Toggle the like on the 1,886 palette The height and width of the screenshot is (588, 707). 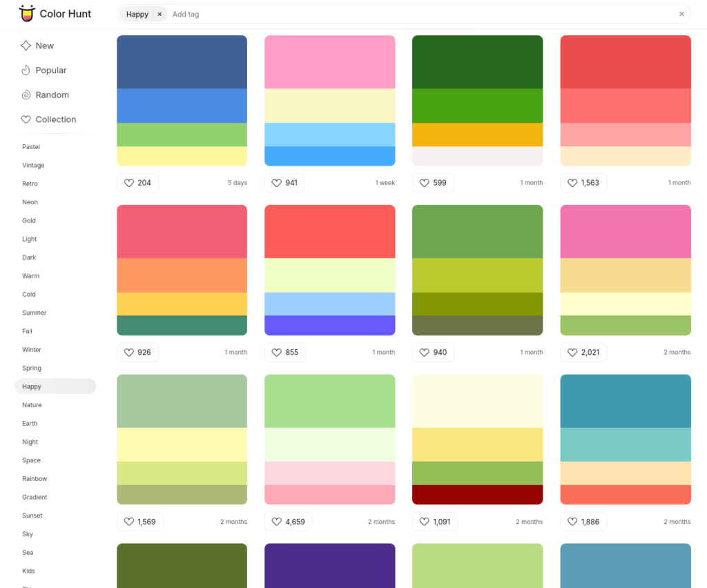coord(572,522)
